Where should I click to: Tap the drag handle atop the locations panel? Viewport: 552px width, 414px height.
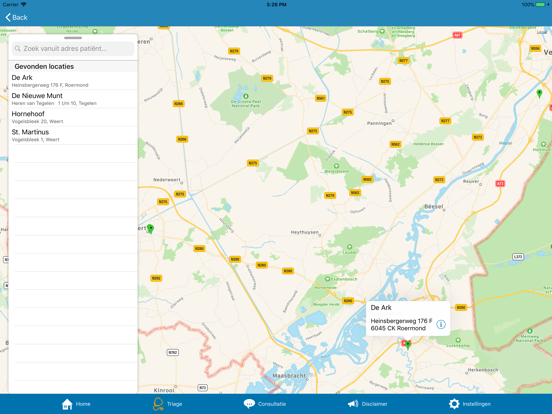coord(73,38)
